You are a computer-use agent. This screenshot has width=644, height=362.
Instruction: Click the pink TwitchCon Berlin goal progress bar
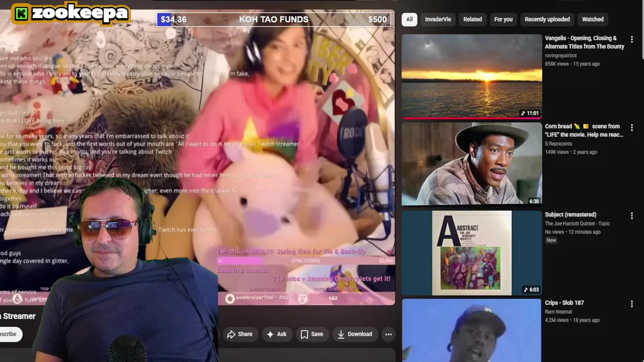click(x=306, y=260)
